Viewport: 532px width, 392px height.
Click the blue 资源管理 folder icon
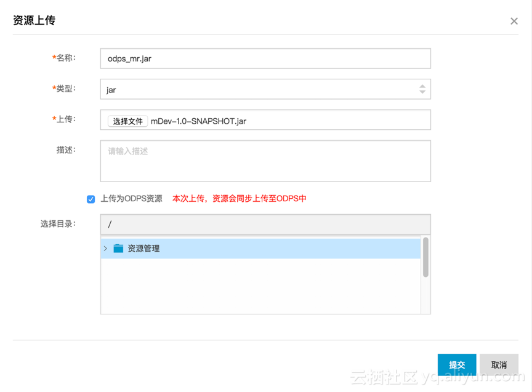[x=118, y=249]
